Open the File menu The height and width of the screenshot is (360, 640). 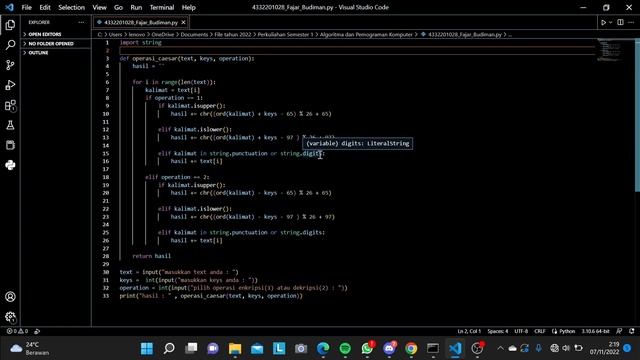27,7
